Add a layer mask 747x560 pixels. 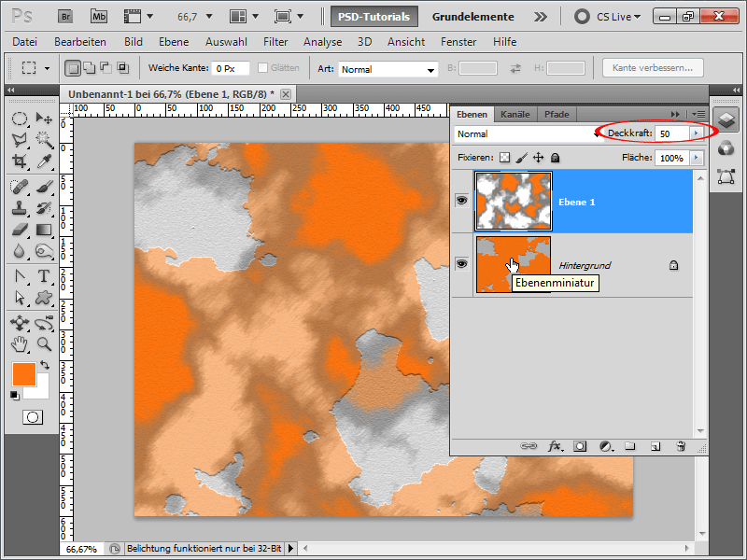pos(580,446)
